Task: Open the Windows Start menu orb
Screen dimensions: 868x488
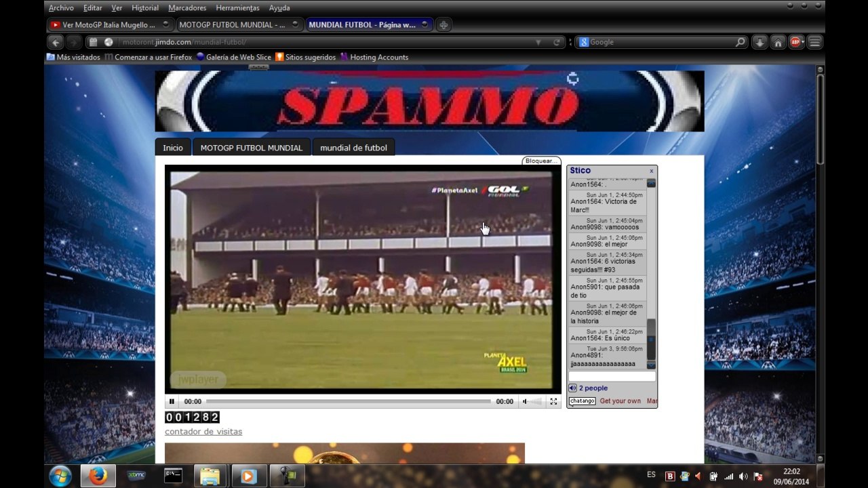Action: click(x=60, y=476)
